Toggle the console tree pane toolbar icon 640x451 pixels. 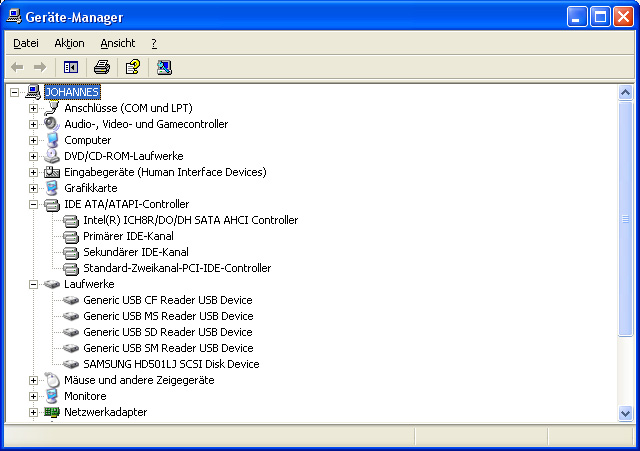pyautogui.click(x=71, y=67)
